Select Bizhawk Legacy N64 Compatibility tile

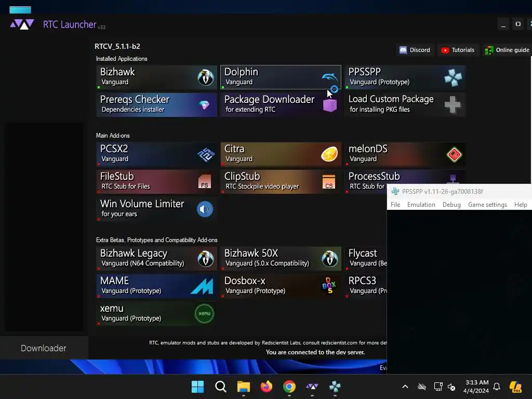point(156,259)
